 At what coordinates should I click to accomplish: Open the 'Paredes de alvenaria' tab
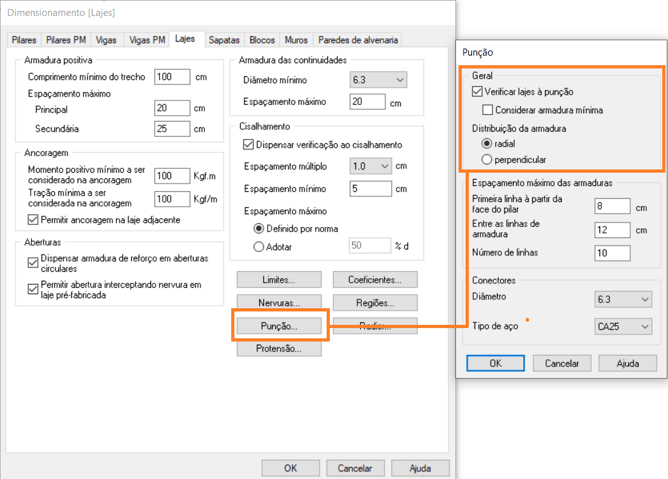point(358,40)
